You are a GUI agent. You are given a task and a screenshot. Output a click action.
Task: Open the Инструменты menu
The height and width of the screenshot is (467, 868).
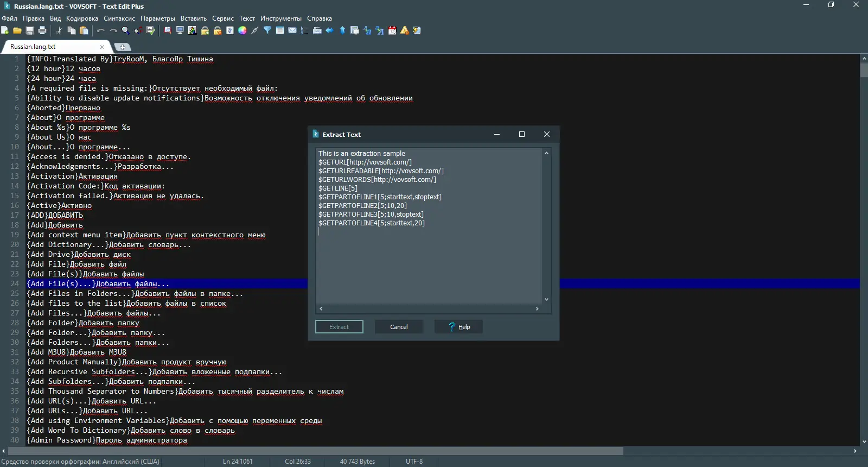tap(280, 18)
